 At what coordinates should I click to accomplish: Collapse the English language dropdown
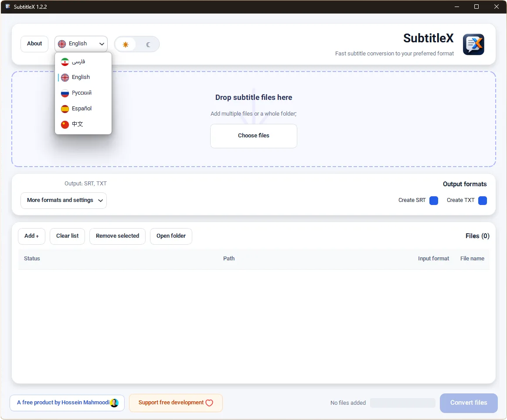click(81, 44)
